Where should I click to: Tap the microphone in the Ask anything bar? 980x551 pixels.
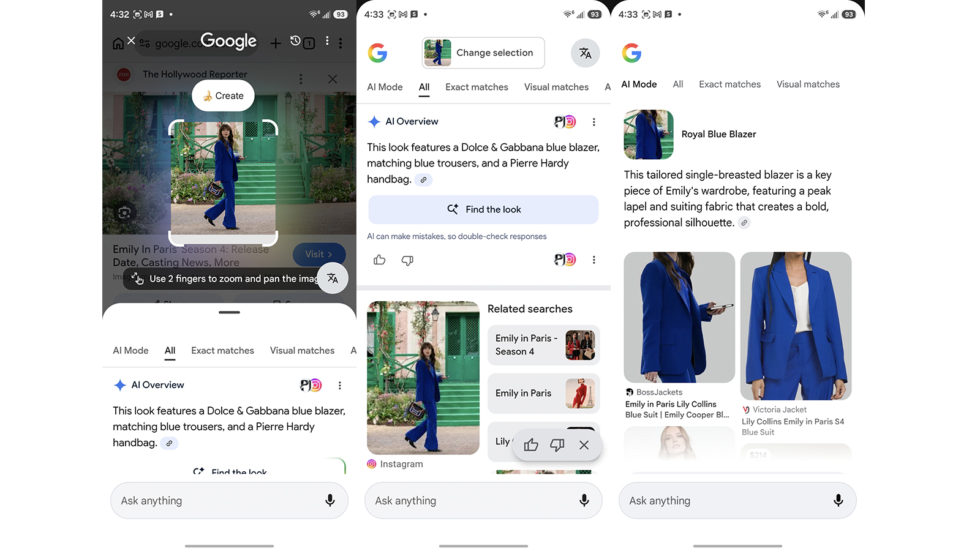click(583, 500)
